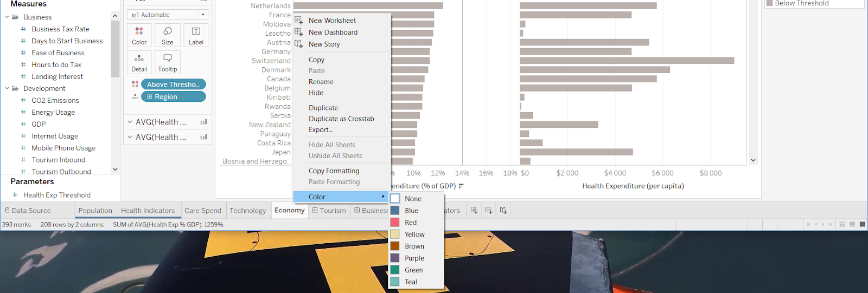
Task: Collapse the Development measures folder
Action: [x=7, y=89]
